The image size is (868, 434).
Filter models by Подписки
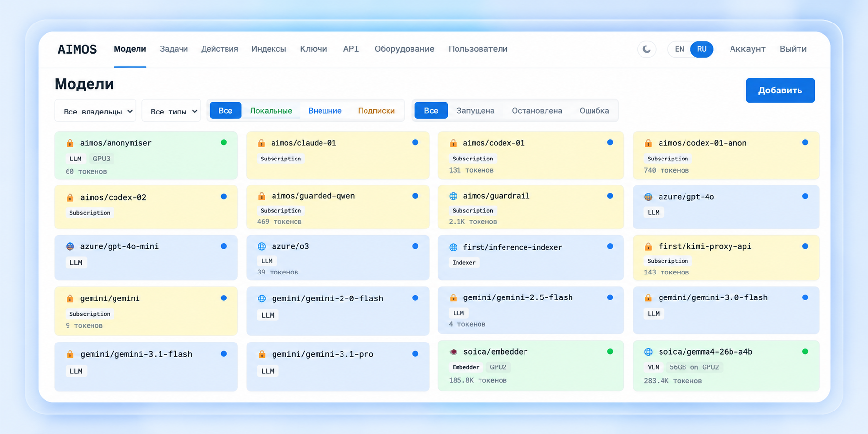click(376, 111)
